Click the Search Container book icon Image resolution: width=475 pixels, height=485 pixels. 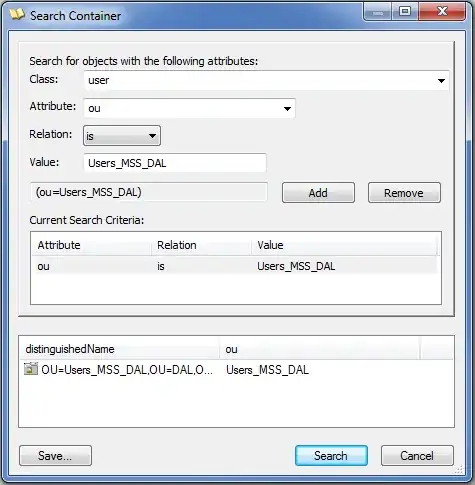click(x=17, y=15)
